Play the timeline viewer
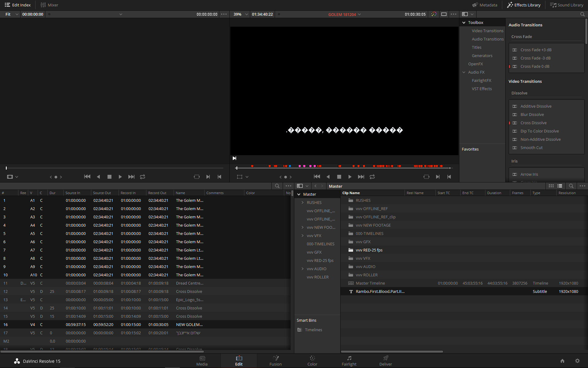588x368 pixels. click(x=350, y=177)
